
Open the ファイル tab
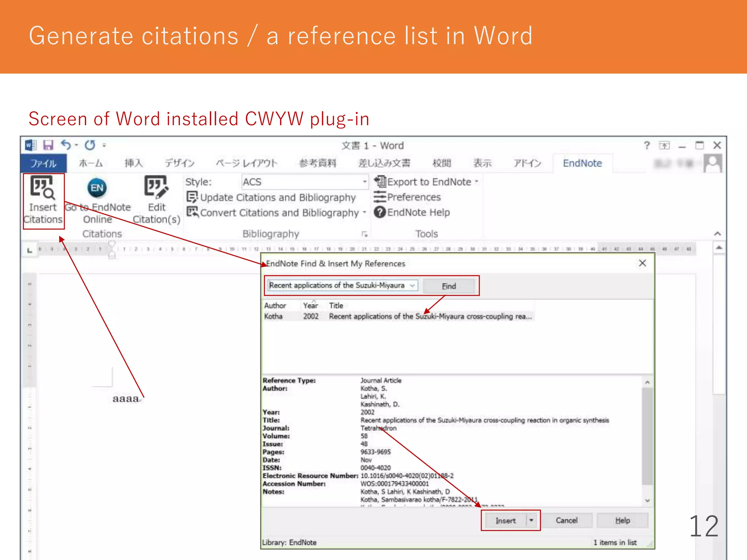tap(43, 163)
